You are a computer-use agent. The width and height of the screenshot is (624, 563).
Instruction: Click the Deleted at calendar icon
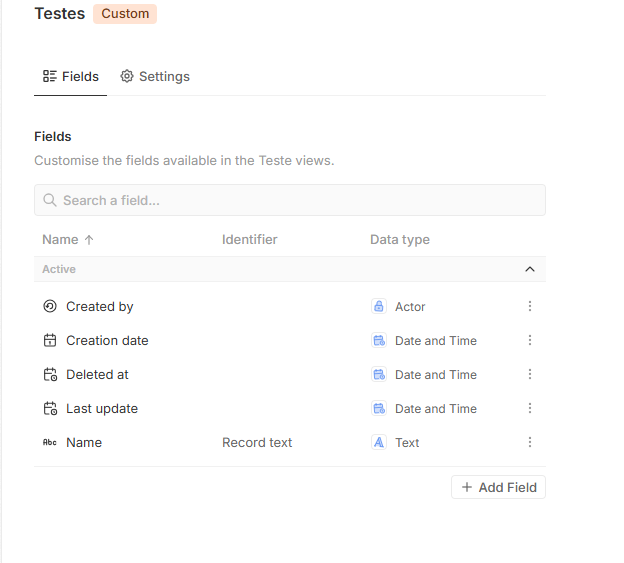50,375
